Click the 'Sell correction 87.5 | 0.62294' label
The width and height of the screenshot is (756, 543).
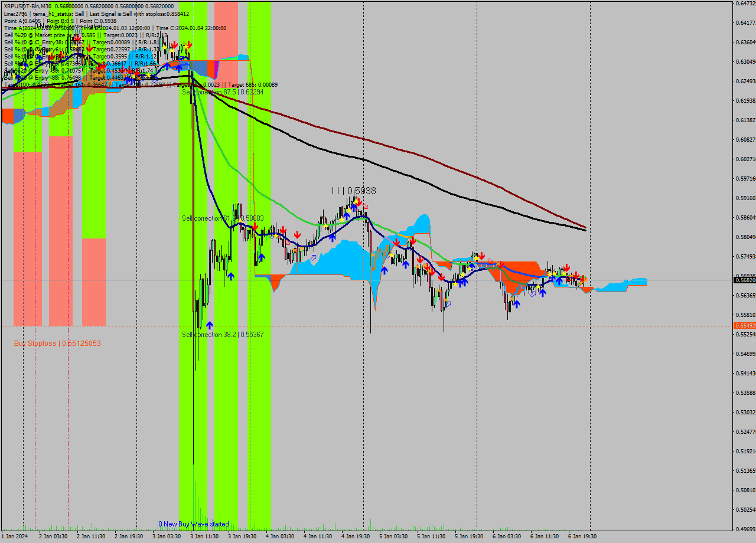[x=223, y=92]
